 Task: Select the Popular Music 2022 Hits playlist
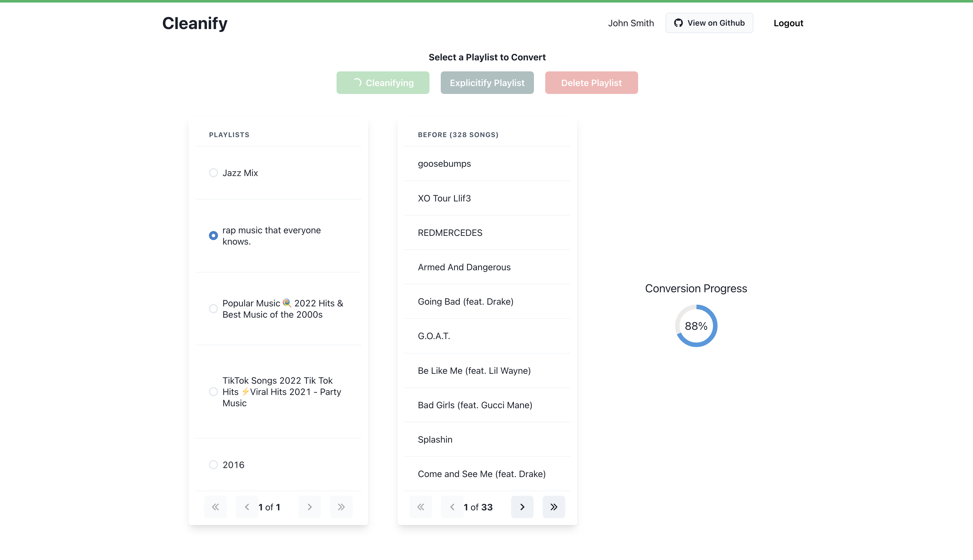[213, 308]
